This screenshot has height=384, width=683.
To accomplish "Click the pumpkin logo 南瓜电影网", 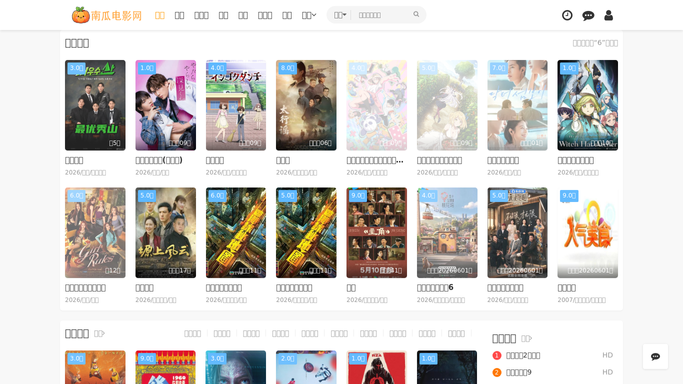I will 107,15.
